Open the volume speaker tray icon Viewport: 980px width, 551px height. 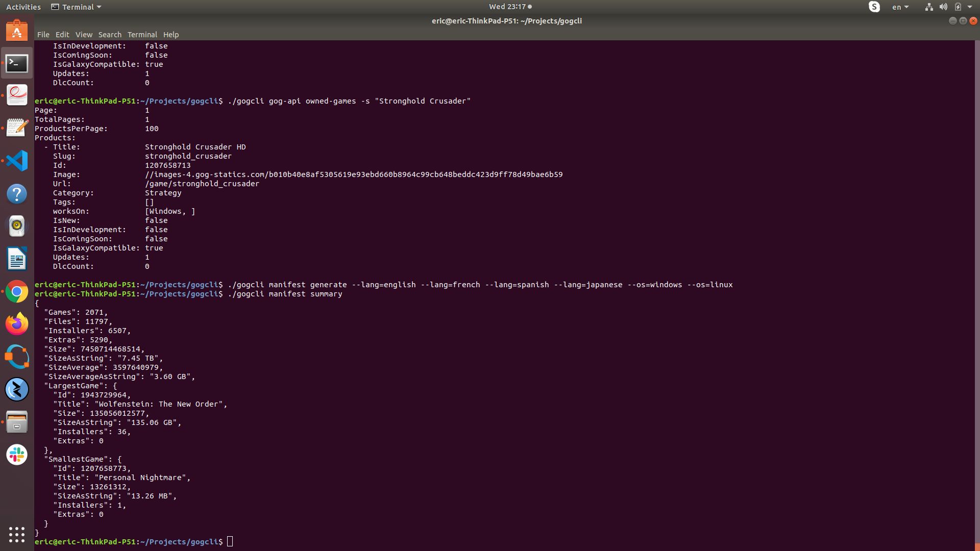[943, 7]
